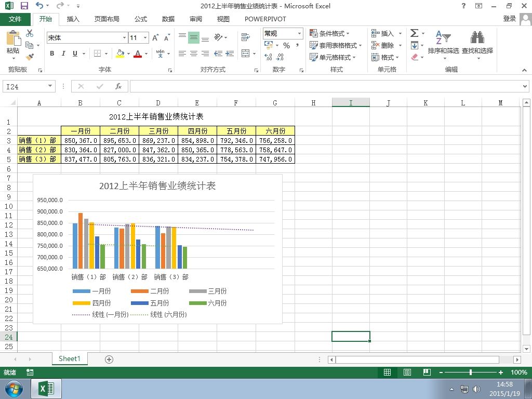Toggle bold formatting
532x399 pixels.
[52, 54]
